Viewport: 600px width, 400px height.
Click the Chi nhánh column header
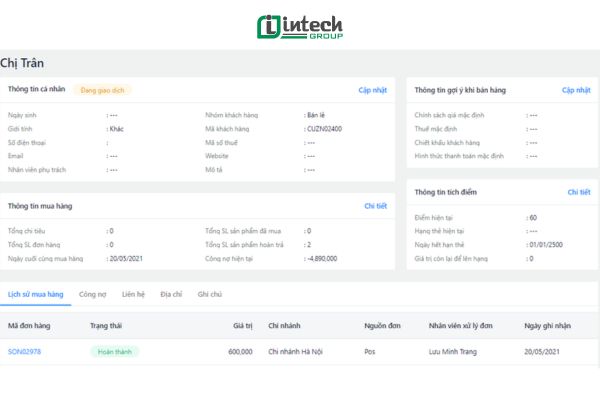pyautogui.click(x=285, y=325)
